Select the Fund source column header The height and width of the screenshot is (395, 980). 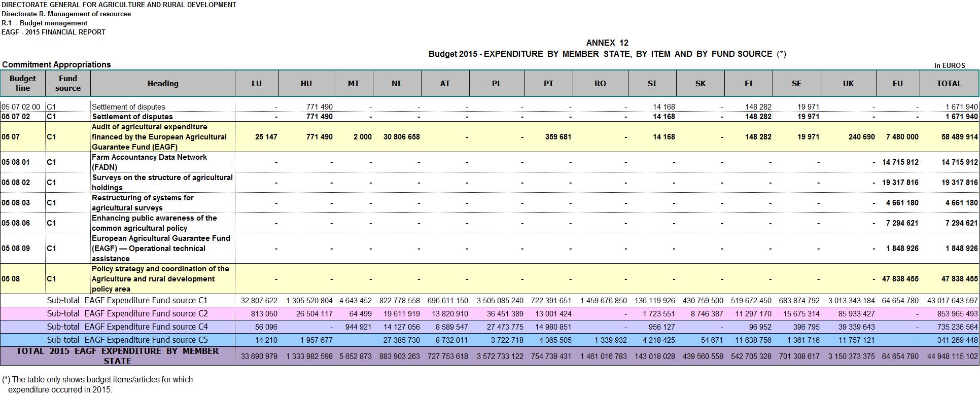click(68, 83)
